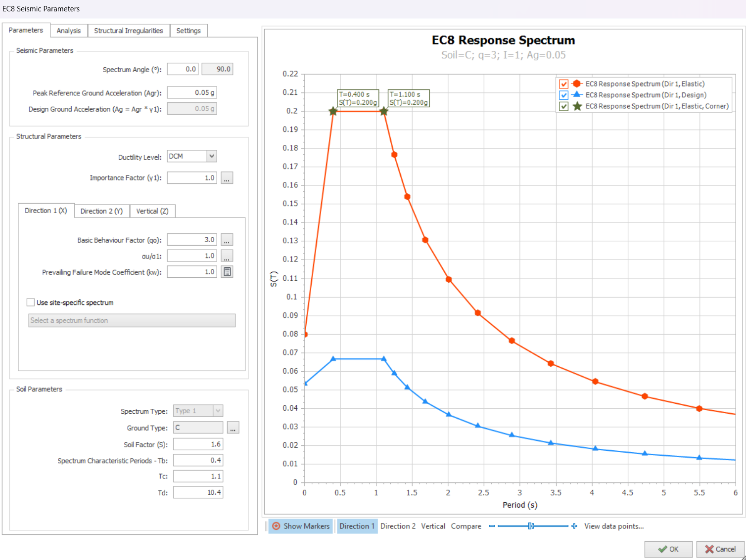Open Importance Factor browse button

[x=227, y=178]
